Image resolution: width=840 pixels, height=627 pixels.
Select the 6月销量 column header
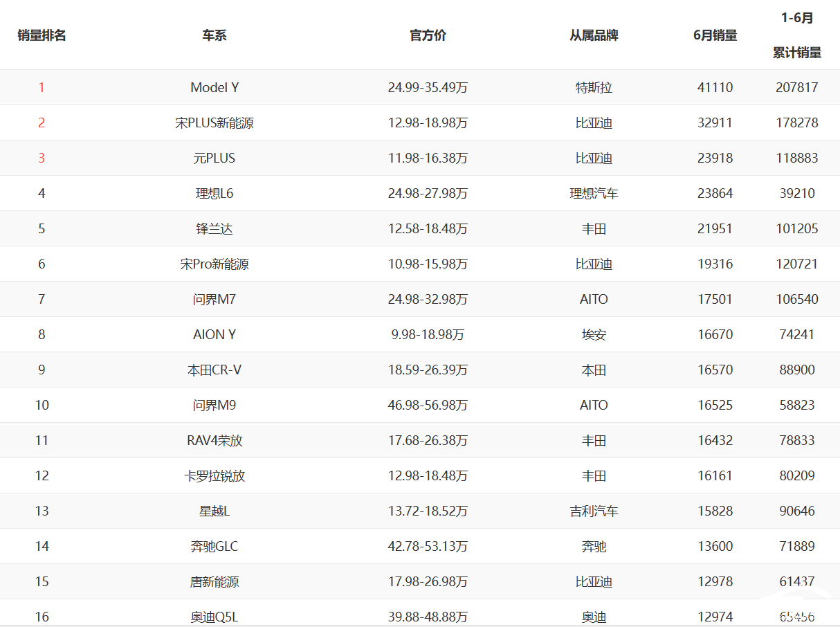(x=715, y=35)
